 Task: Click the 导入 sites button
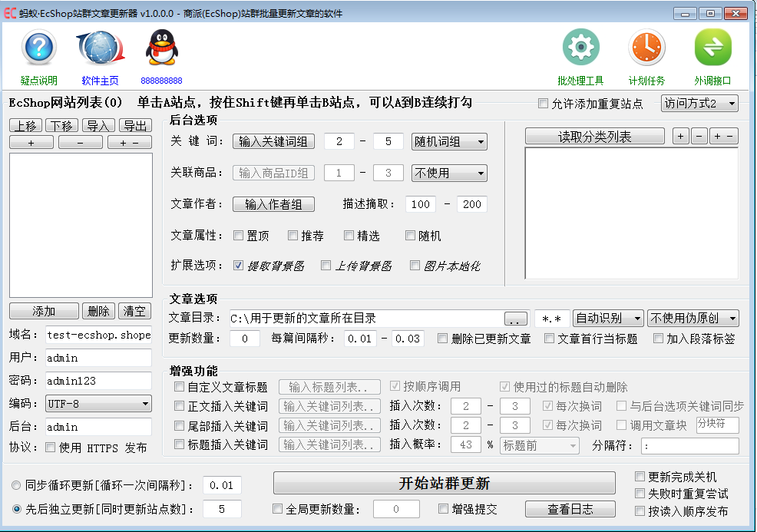pos(98,126)
